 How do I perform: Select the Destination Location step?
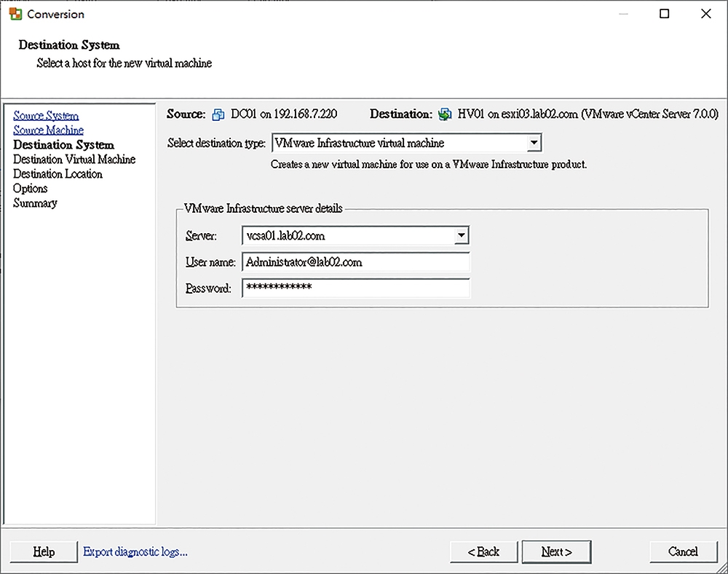click(x=58, y=173)
